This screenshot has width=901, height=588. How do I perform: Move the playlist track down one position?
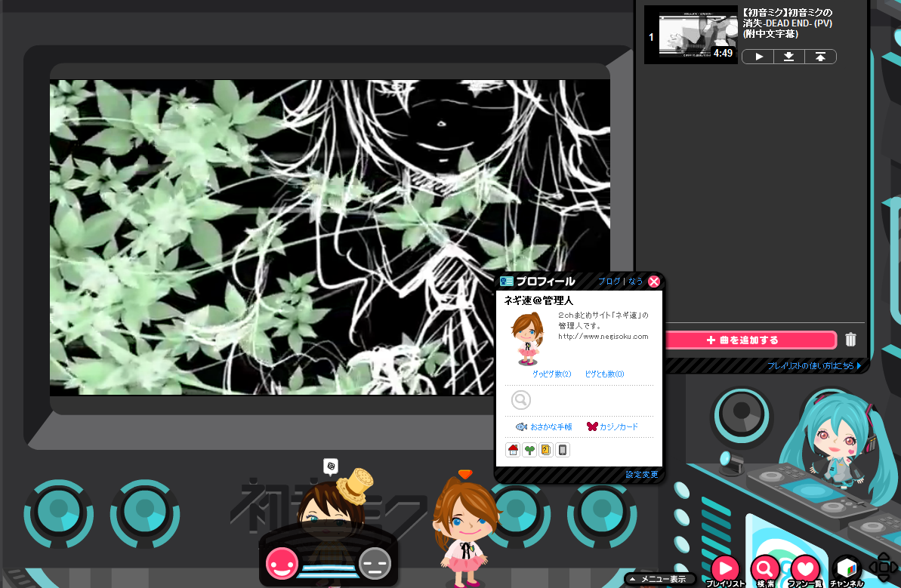(x=789, y=57)
